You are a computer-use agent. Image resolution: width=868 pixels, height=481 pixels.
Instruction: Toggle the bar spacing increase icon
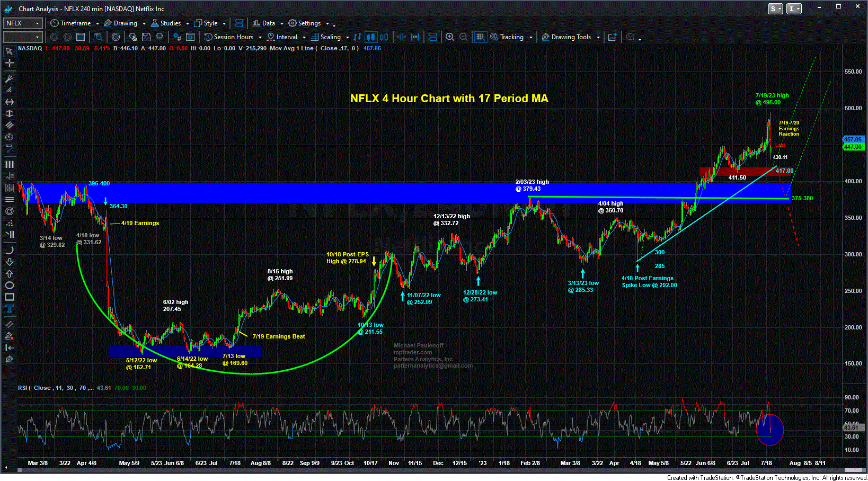coord(415,37)
